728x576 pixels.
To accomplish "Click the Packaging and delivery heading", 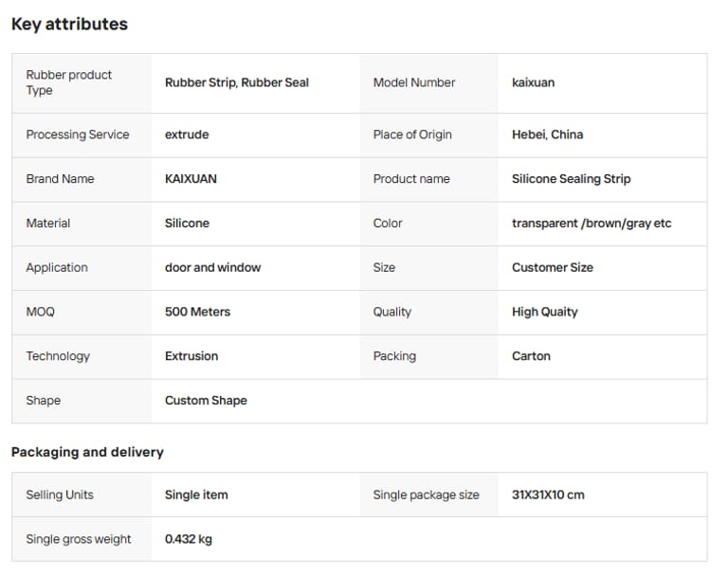I will tap(87, 452).
